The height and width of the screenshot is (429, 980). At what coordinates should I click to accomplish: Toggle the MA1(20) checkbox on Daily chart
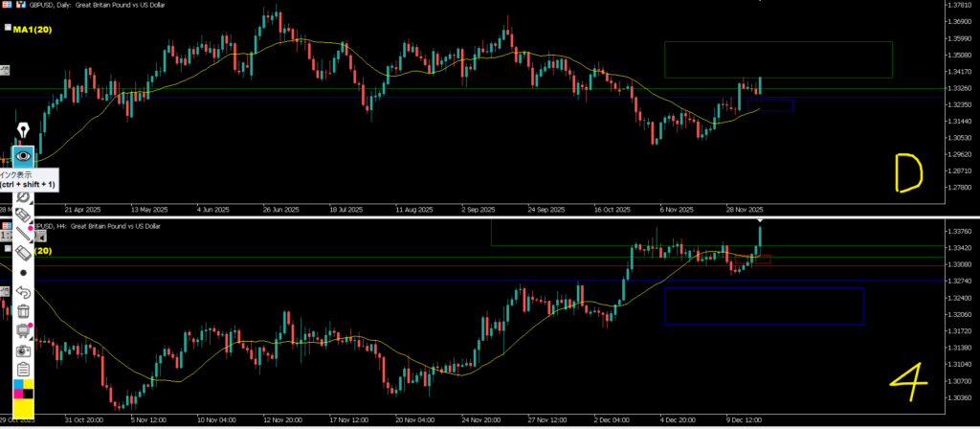8,29
